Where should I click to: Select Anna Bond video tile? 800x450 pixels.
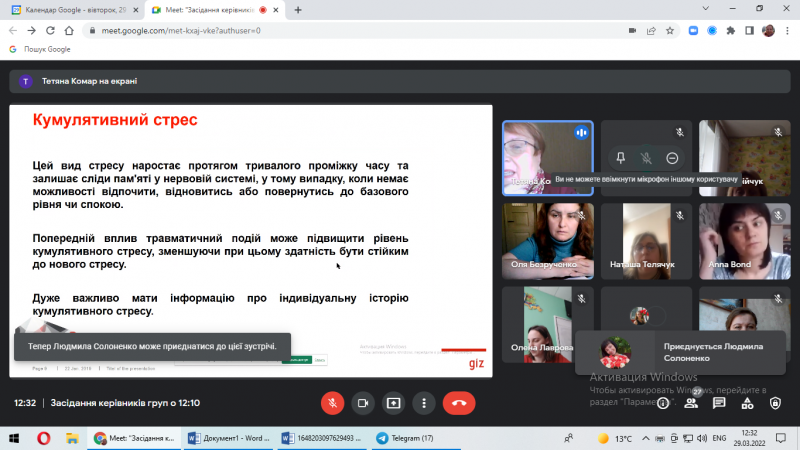coord(745,241)
